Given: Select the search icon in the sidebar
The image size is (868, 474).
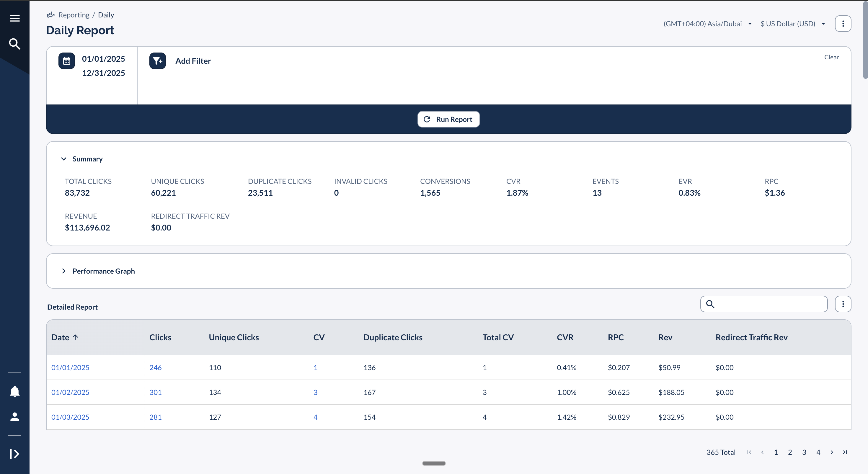Looking at the screenshot, I should (14, 44).
